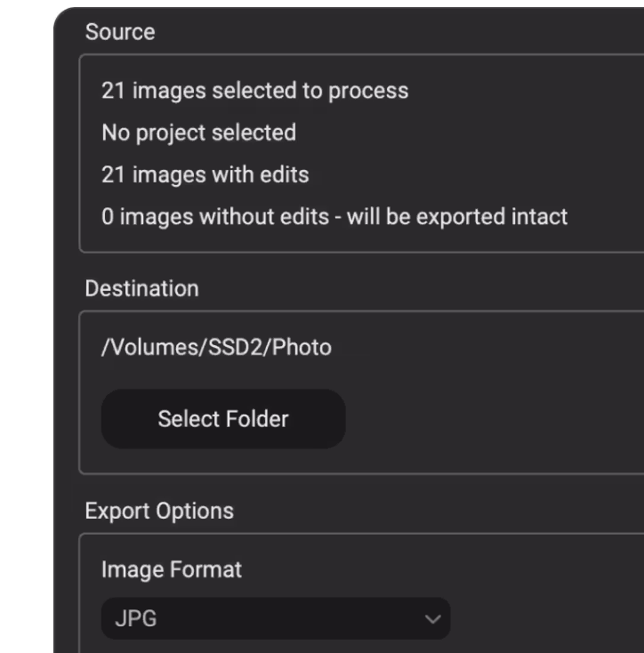Click the Destination section heading

(x=141, y=289)
